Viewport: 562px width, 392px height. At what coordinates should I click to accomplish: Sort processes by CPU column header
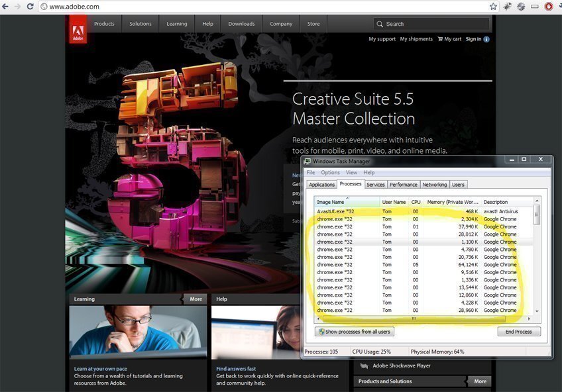[416, 202]
